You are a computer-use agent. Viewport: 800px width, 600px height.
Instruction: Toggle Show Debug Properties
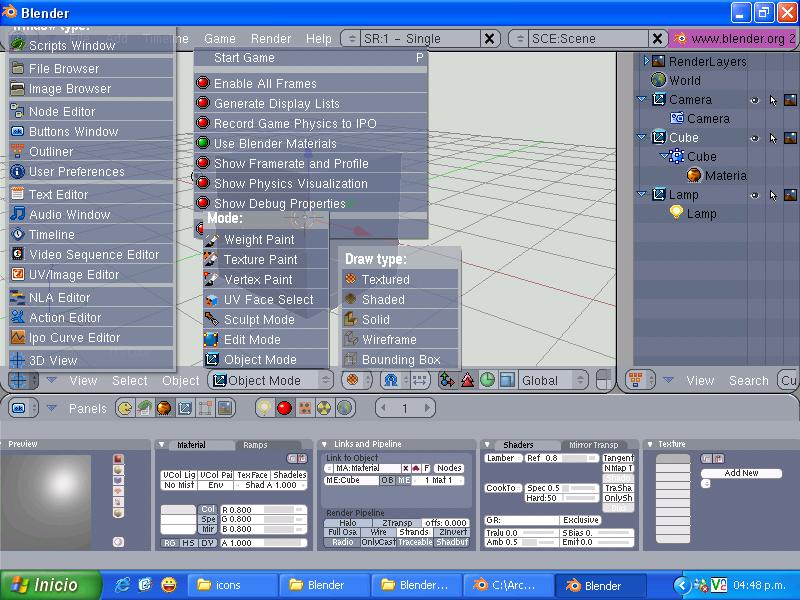click(x=311, y=204)
